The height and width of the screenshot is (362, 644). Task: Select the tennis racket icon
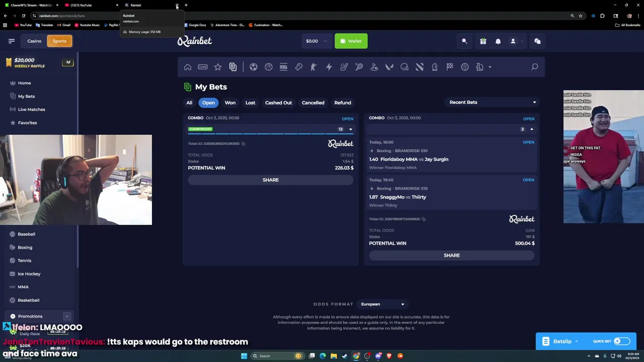(x=359, y=67)
